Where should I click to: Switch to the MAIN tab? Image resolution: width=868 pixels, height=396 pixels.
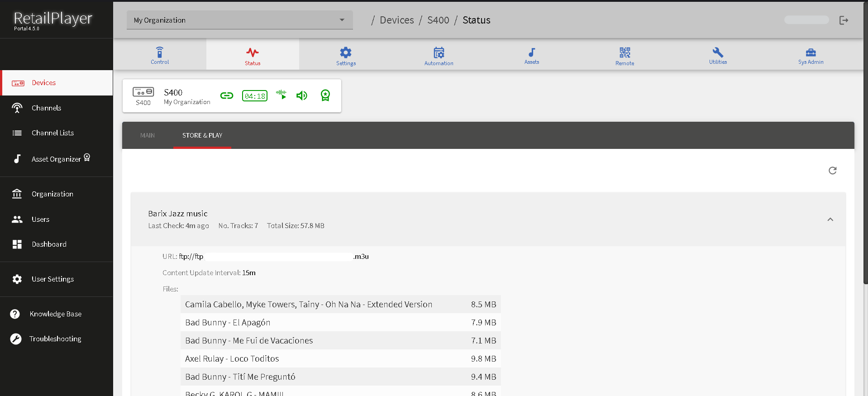(148, 135)
